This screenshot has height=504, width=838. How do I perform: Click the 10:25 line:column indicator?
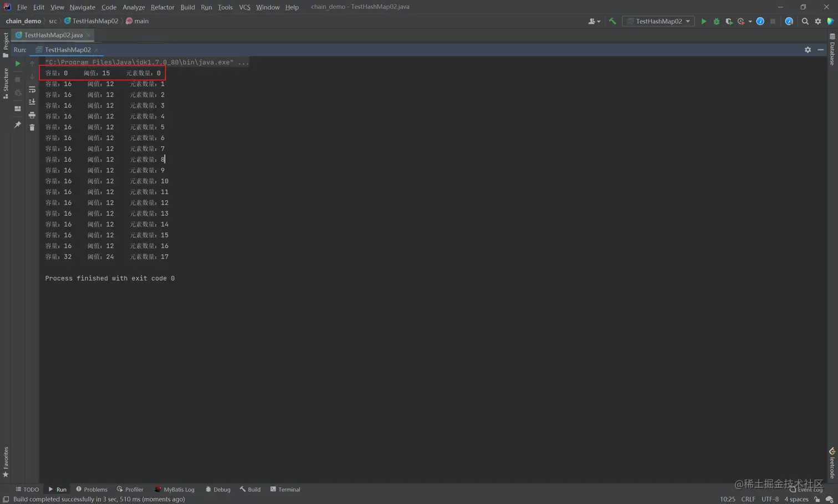pos(727,499)
